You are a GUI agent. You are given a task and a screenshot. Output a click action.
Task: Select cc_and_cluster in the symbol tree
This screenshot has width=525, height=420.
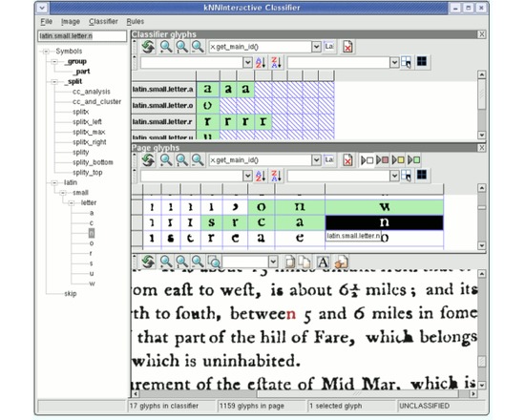96,101
